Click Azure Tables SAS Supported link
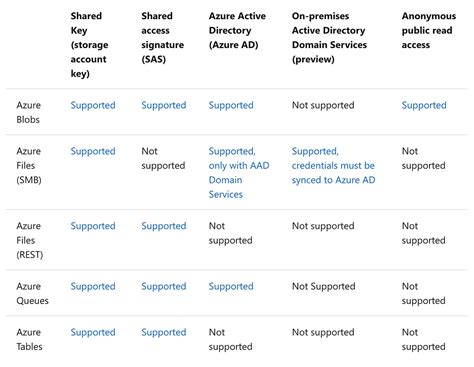474x367 pixels. tap(164, 332)
